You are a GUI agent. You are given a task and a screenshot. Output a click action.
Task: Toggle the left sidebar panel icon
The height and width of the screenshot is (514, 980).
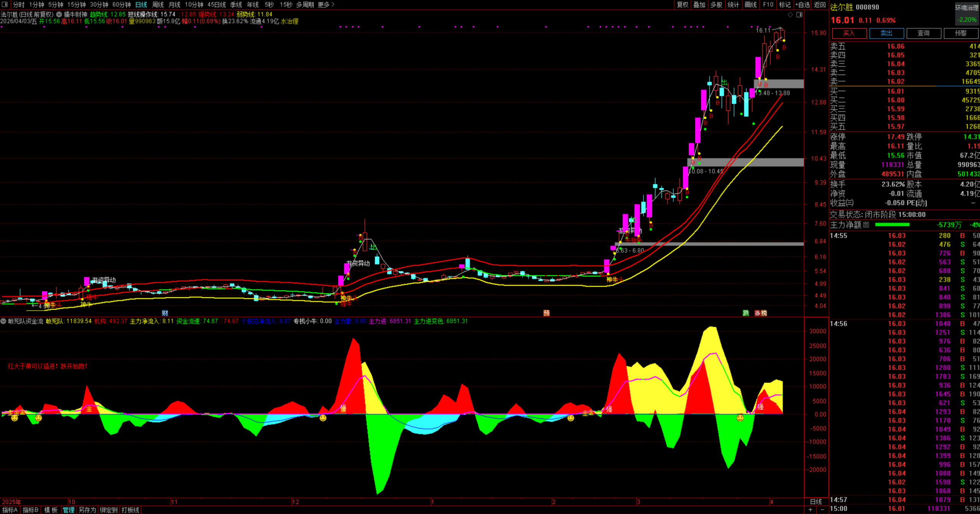(5, 5)
